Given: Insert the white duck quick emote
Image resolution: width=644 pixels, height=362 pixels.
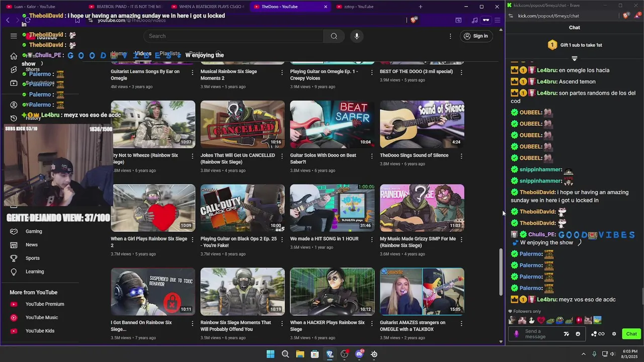Looking at the screenshot, I should 532,320.
